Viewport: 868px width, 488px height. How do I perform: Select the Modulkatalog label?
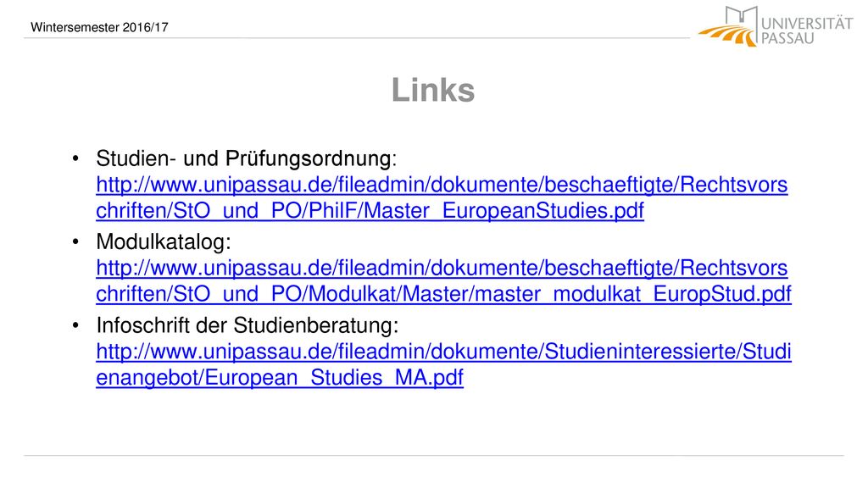(x=164, y=241)
